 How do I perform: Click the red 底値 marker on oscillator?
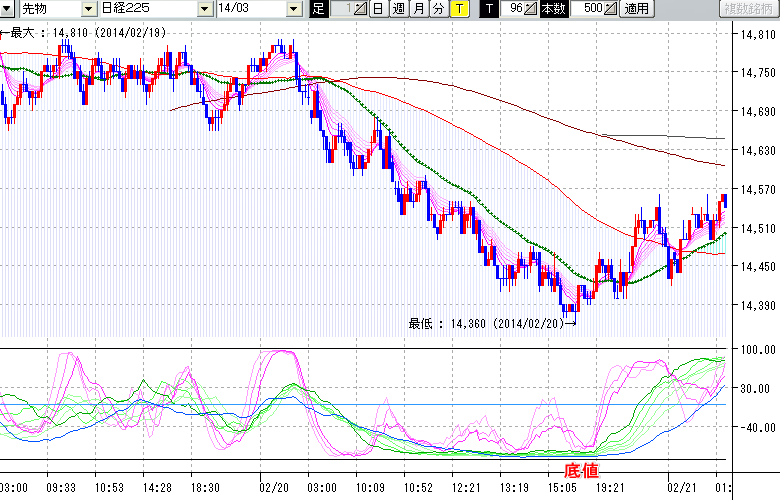pos(581,468)
